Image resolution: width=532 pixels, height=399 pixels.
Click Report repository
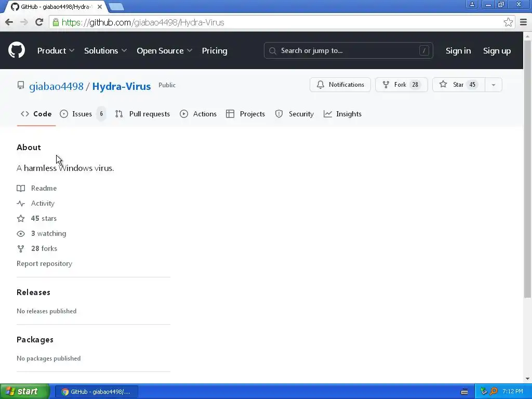point(45,263)
